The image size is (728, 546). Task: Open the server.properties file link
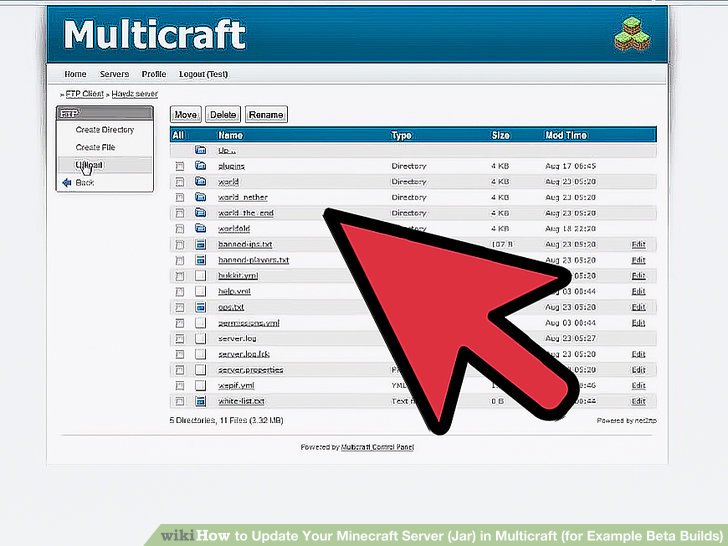[251, 370]
